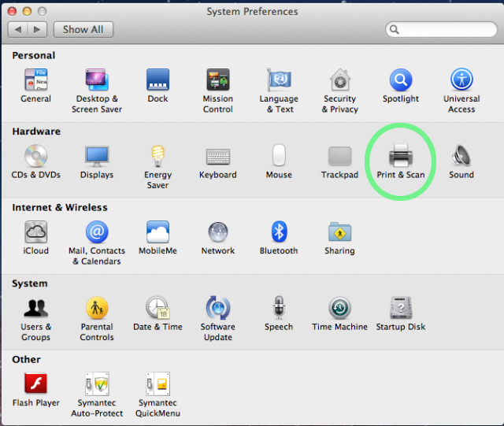
Task: Click the search field in toolbar
Action: tap(441, 30)
